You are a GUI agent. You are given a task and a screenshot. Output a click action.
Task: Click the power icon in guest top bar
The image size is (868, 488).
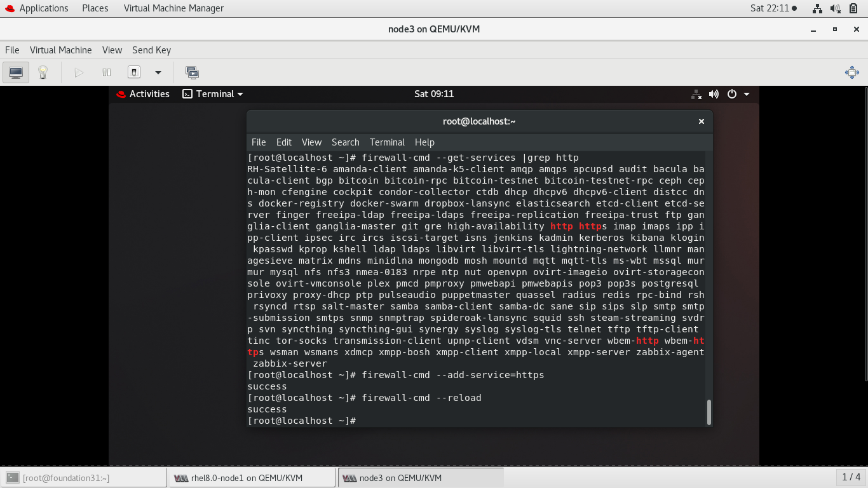[731, 93]
